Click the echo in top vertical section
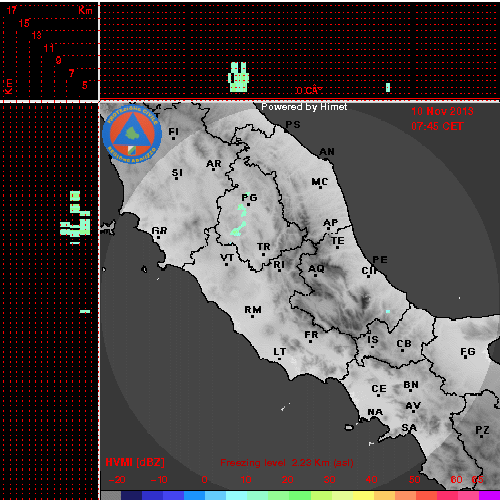The image size is (500, 500). pyautogui.click(x=239, y=77)
